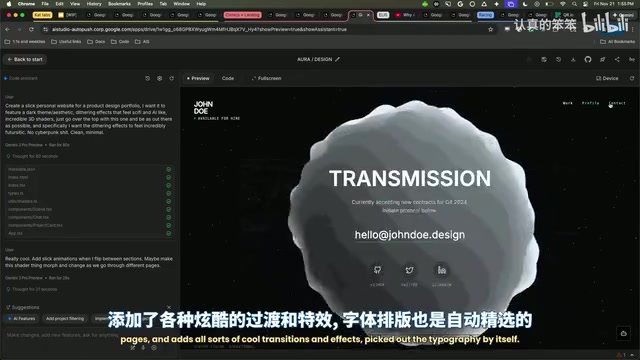The height and width of the screenshot is (360, 640).
Task: Select the Add project filtering suggestion
Action: click(x=65, y=319)
